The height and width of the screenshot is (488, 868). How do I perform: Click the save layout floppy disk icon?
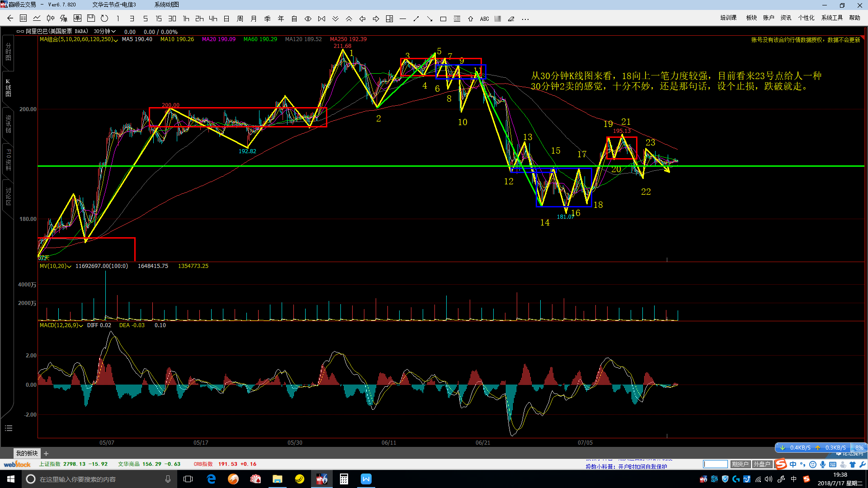tap(91, 19)
